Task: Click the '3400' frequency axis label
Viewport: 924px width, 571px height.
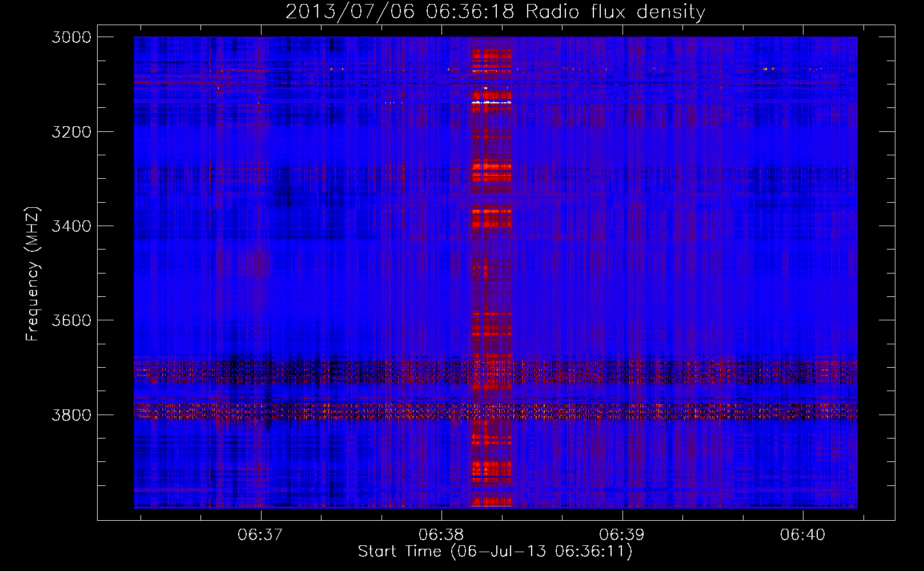Action: [71, 226]
